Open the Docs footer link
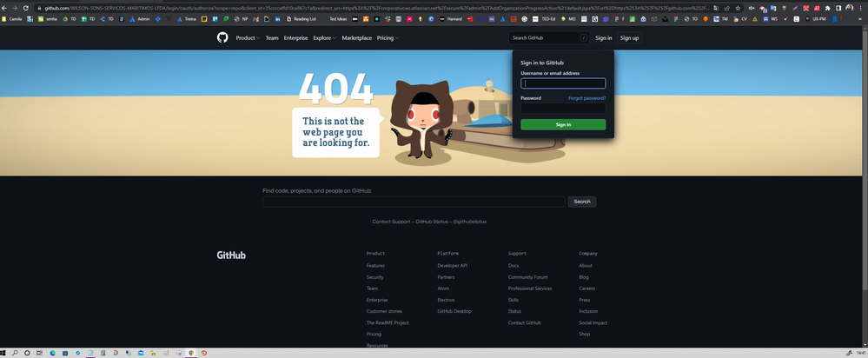The width and height of the screenshot is (868, 358). pos(514,266)
